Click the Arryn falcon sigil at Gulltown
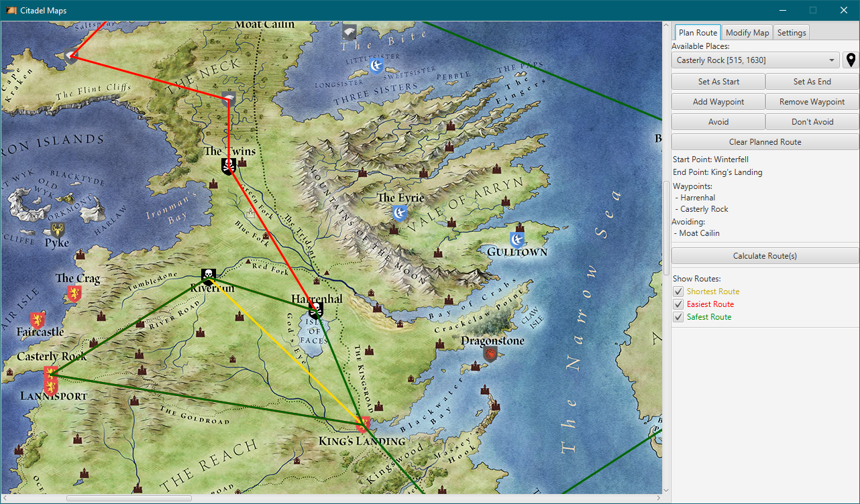Viewport: 860px width, 504px height. click(x=517, y=239)
